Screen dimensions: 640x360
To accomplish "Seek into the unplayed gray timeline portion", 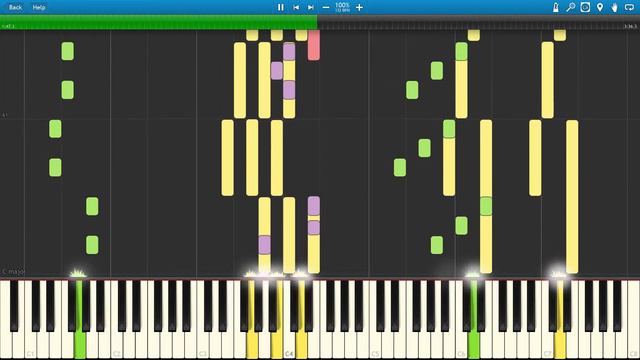I will [x=478, y=22].
